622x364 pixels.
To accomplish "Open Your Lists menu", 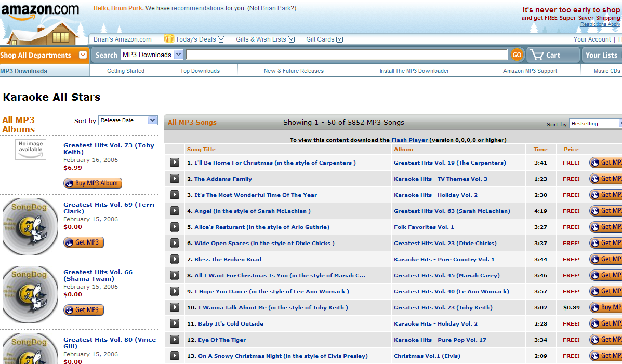I will tap(602, 55).
